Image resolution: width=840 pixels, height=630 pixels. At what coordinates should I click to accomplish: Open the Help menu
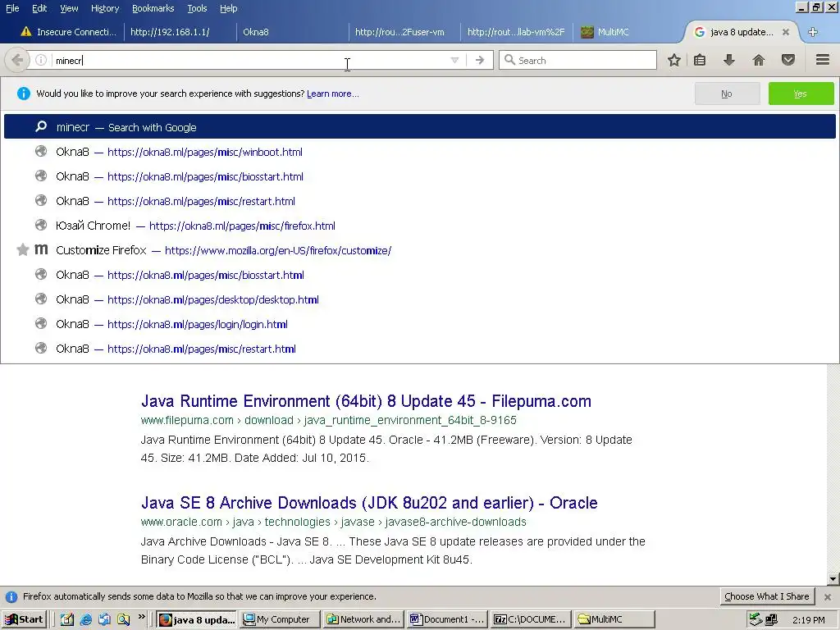[228, 8]
